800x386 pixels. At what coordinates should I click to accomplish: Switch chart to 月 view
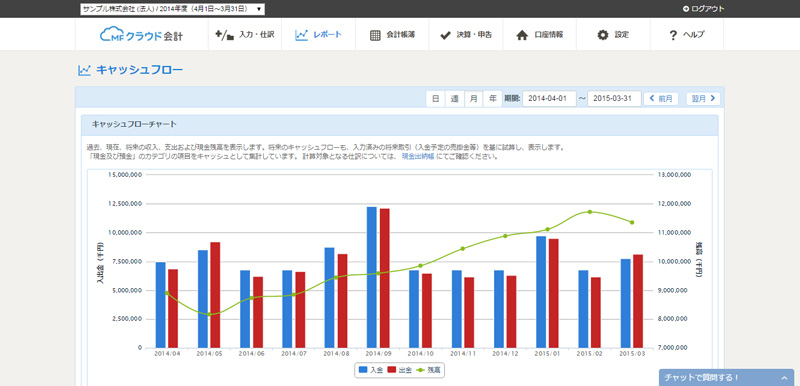[473, 98]
